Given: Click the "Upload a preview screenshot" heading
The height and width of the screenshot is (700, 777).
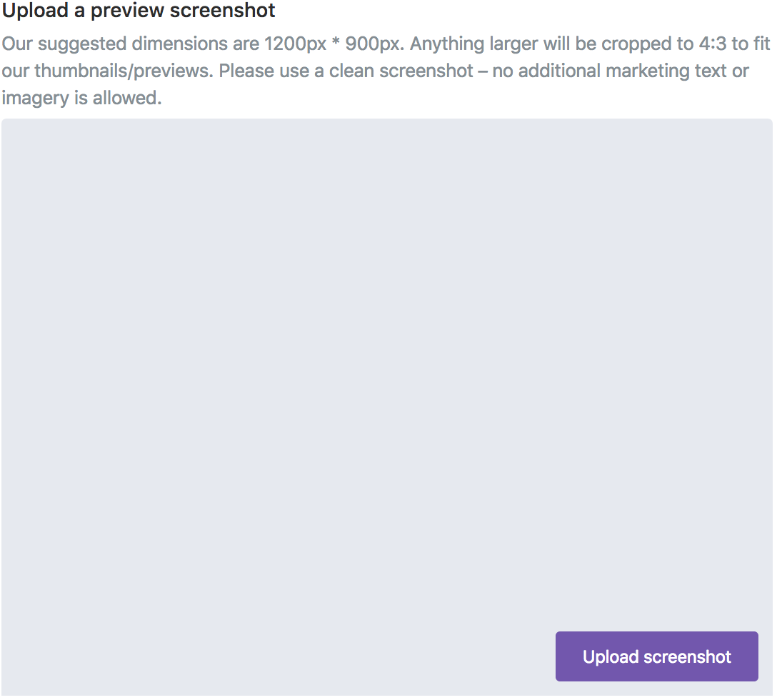Looking at the screenshot, I should (139, 11).
